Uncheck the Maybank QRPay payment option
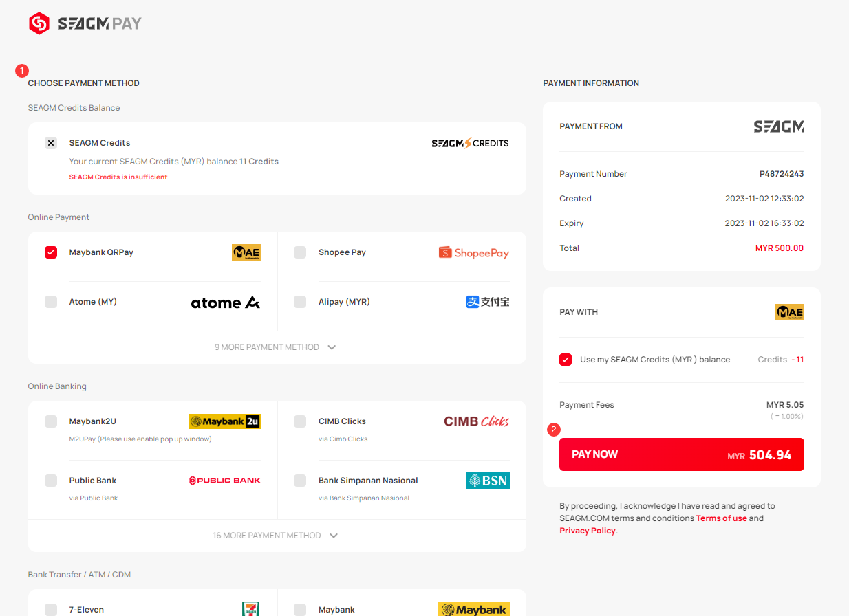Screen dimensions: 849x616 click(51, 252)
